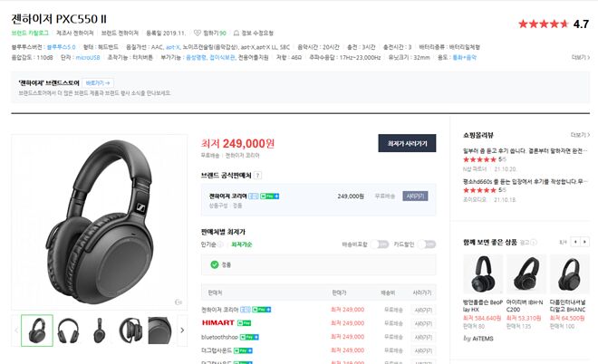Toggle the 카드할인 switch

(x=427, y=244)
